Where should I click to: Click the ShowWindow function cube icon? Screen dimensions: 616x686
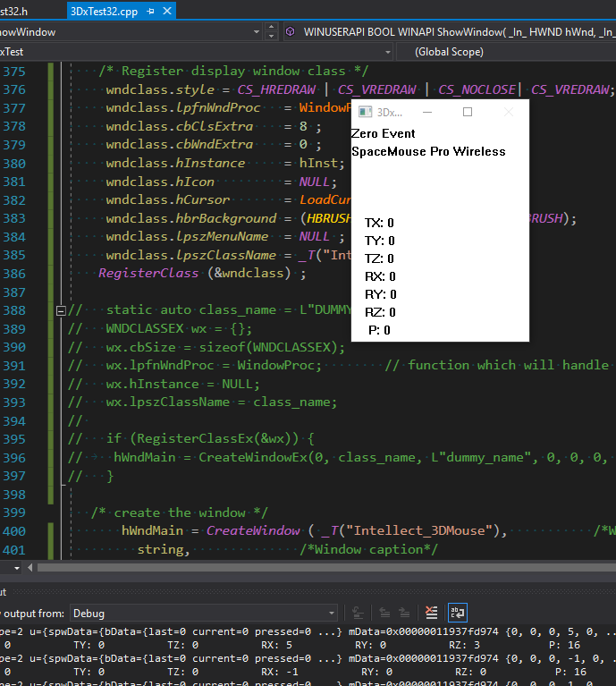291,31
